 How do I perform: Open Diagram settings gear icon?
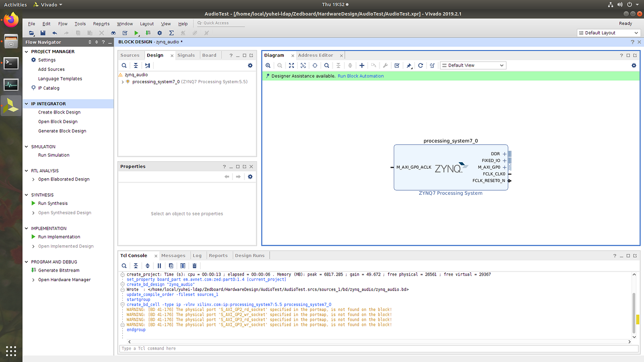click(x=634, y=66)
